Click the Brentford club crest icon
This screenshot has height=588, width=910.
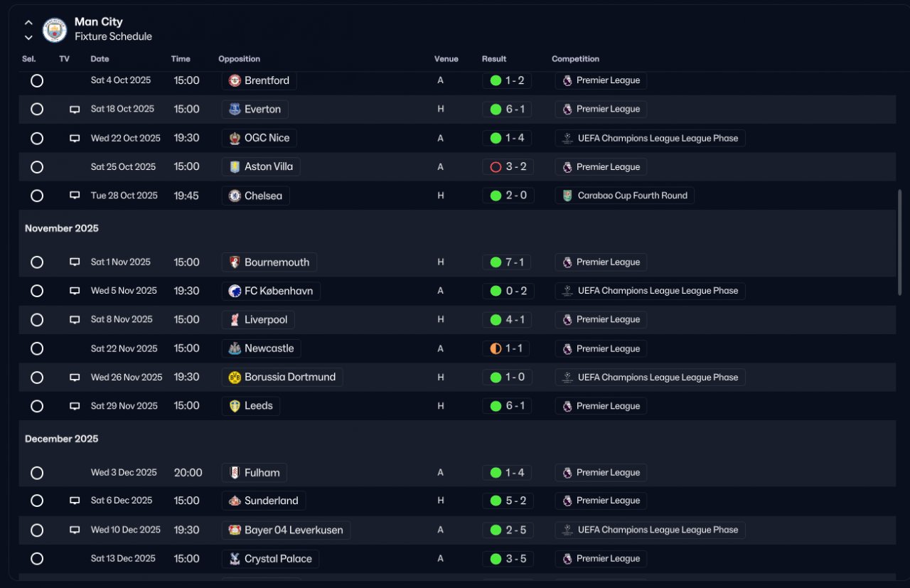click(235, 80)
